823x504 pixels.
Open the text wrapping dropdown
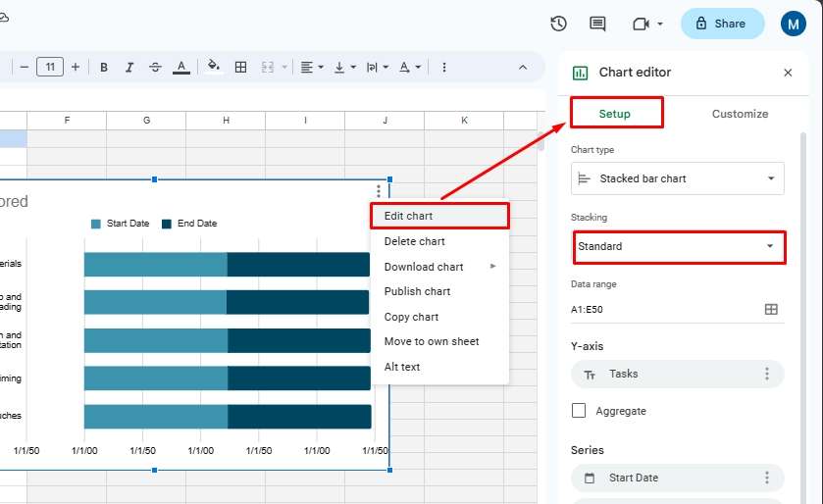pyautogui.click(x=378, y=67)
